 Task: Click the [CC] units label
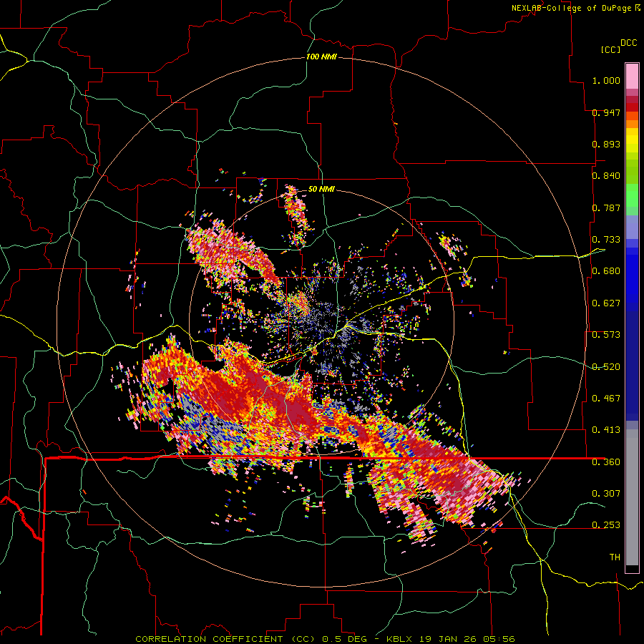(610, 49)
